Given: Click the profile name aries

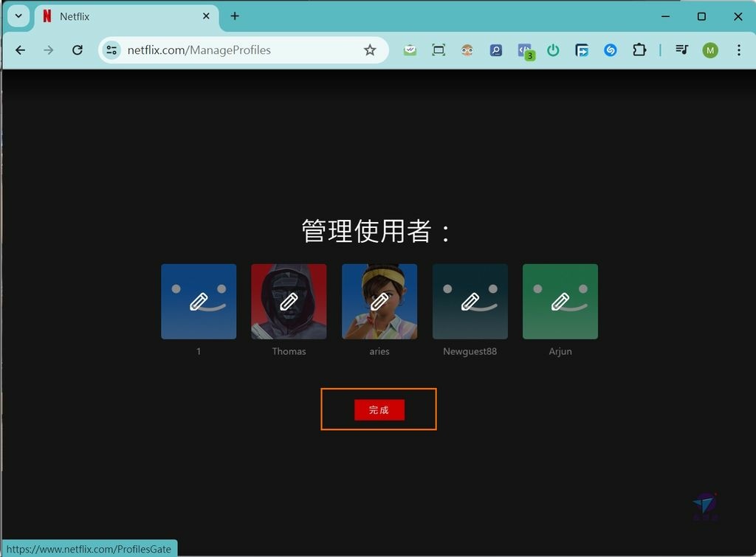Looking at the screenshot, I should (x=379, y=351).
